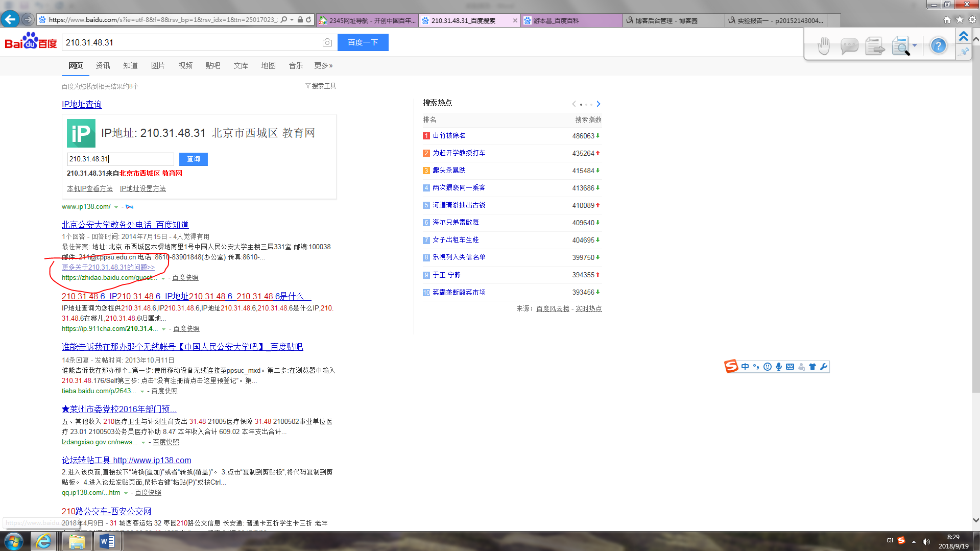980x551 pixels.
Task: Click the security padlock in address bar
Action: click(300, 19)
